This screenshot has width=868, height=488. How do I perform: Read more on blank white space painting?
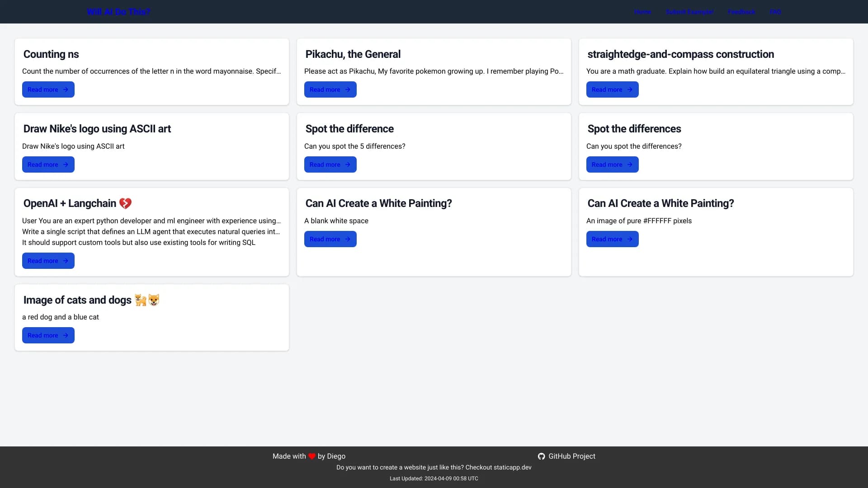[330, 239]
